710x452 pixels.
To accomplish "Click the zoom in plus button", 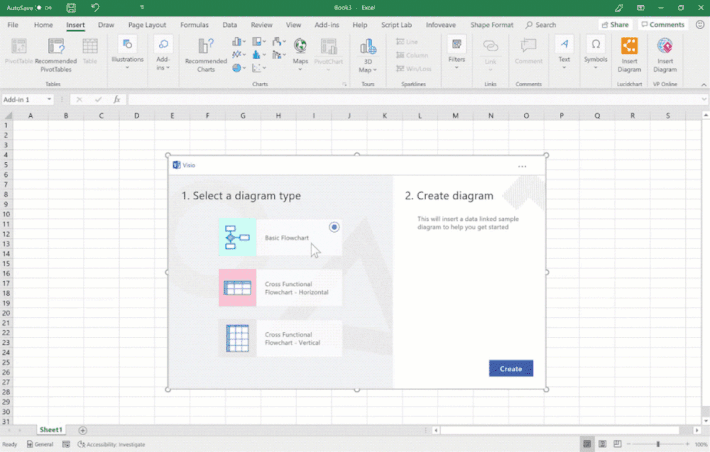I will coord(687,444).
